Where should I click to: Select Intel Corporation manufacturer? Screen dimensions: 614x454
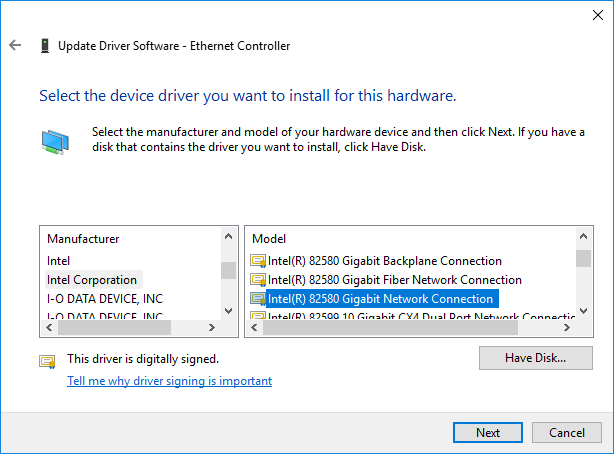[x=92, y=280]
